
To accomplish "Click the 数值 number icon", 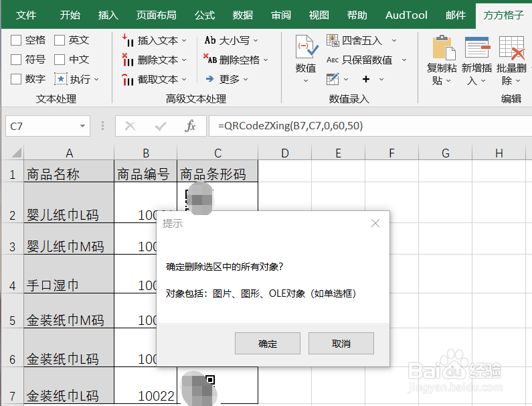I will click(306, 47).
